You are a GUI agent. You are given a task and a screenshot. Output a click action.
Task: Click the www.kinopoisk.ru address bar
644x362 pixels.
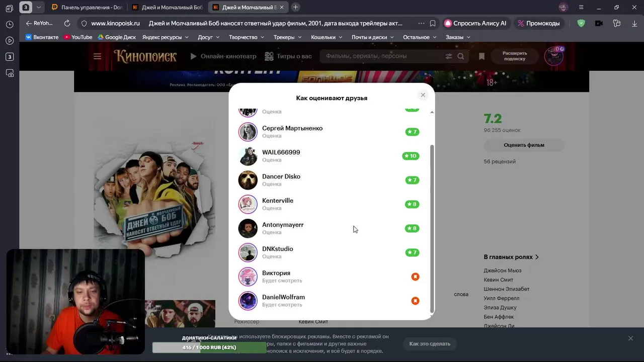pos(115,23)
